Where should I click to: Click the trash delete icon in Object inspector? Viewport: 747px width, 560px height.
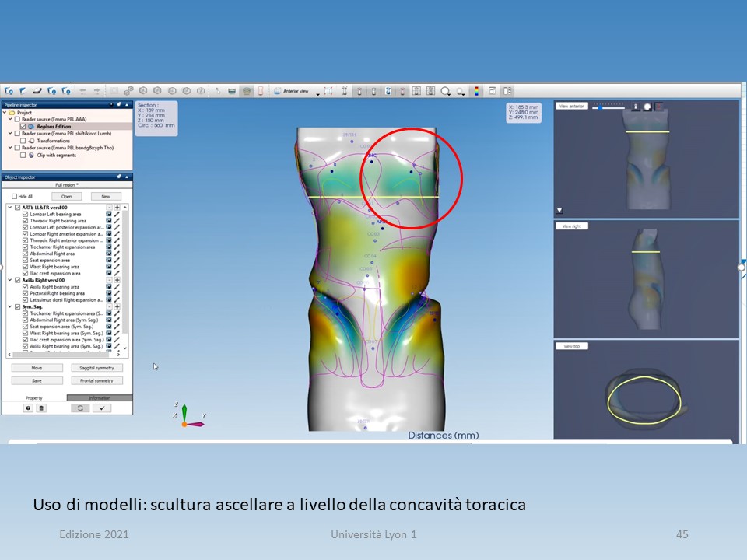(41, 408)
